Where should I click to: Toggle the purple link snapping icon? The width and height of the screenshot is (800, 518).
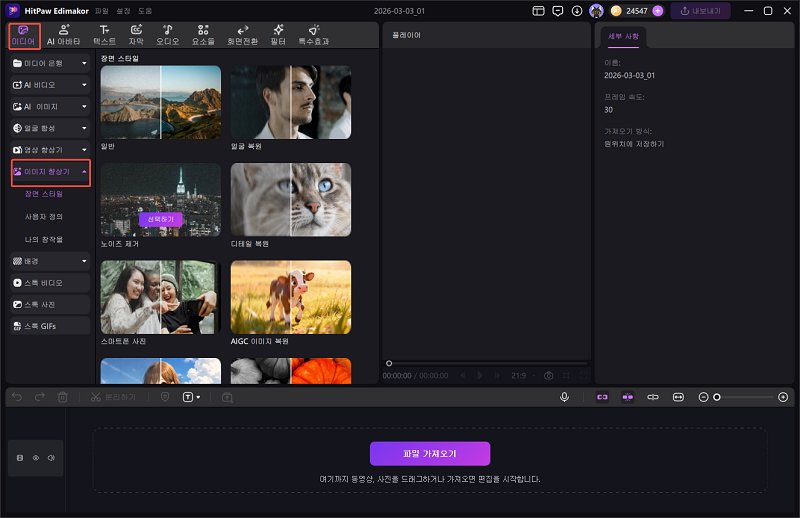pos(603,397)
